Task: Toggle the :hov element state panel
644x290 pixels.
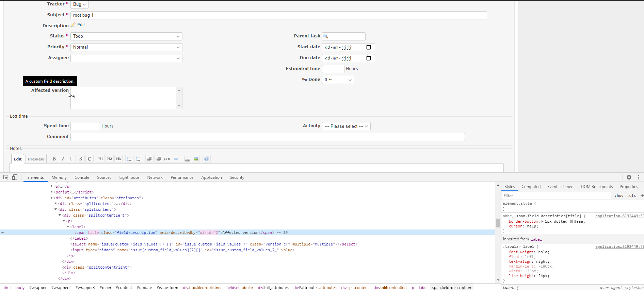Action: (619, 195)
